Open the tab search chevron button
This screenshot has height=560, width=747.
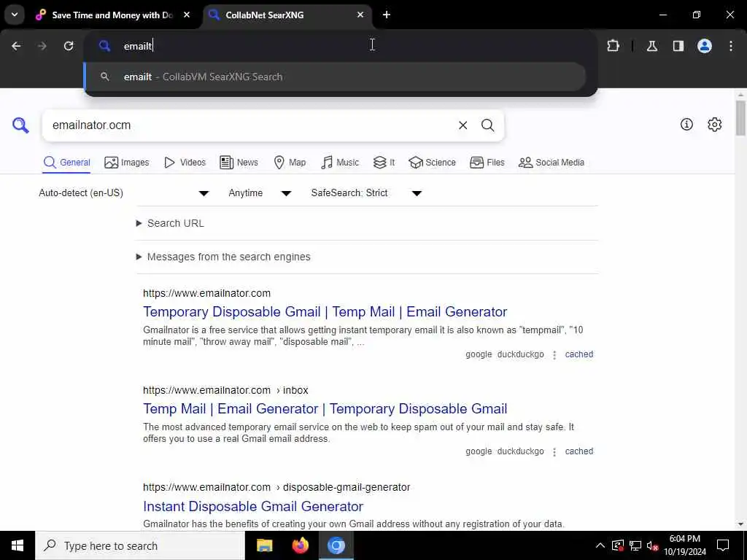pos(15,15)
